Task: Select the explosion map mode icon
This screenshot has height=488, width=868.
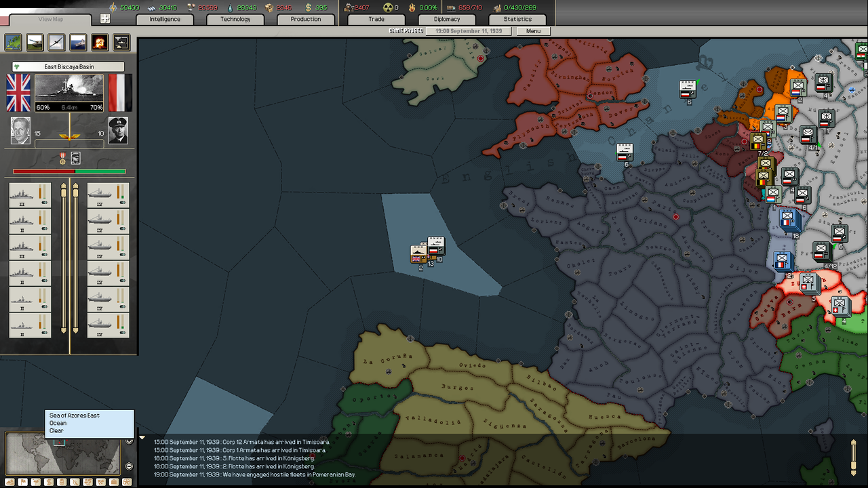Action: point(100,43)
